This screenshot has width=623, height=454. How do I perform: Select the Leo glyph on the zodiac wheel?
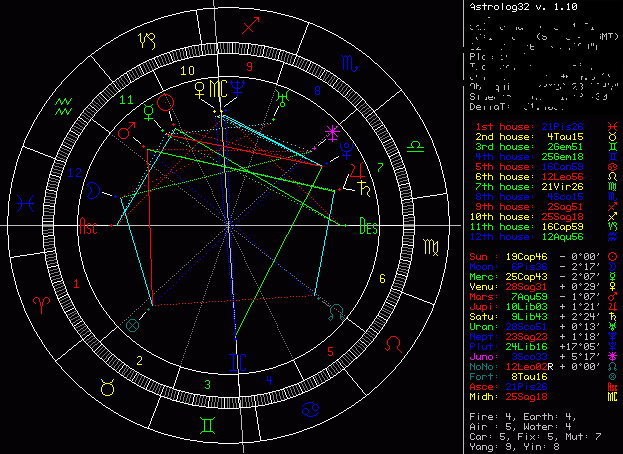[x=397, y=343]
